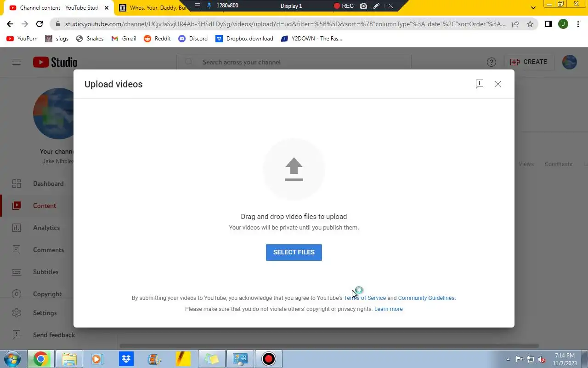Show hidden system tray icons arrow
The height and width of the screenshot is (368, 588).
pyautogui.click(x=508, y=359)
